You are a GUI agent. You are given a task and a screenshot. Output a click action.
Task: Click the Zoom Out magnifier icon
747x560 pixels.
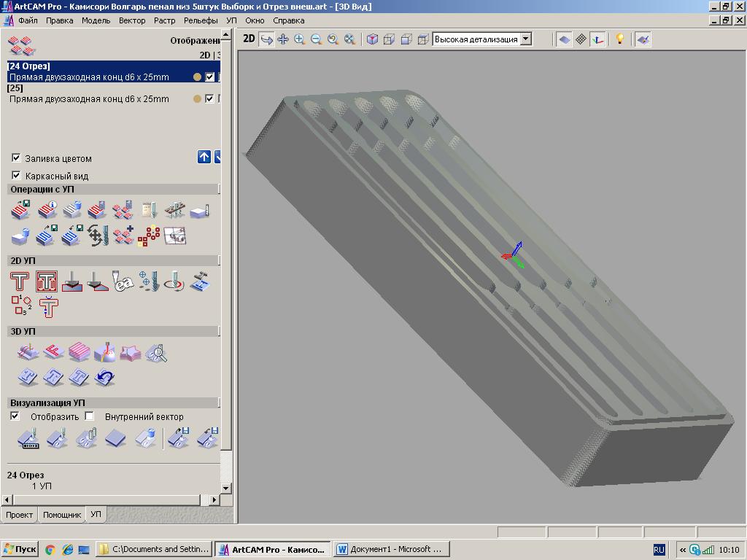[x=316, y=39]
